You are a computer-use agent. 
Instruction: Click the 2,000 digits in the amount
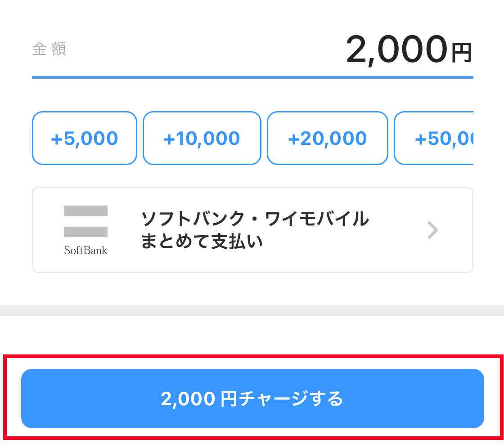coord(396,49)
